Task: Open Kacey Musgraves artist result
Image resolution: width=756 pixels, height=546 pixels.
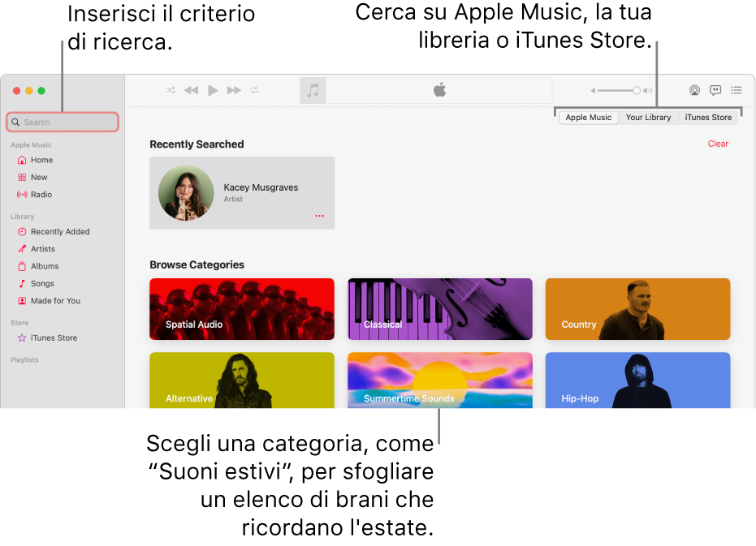Action: pyautogui.click(x=242, y=193)
